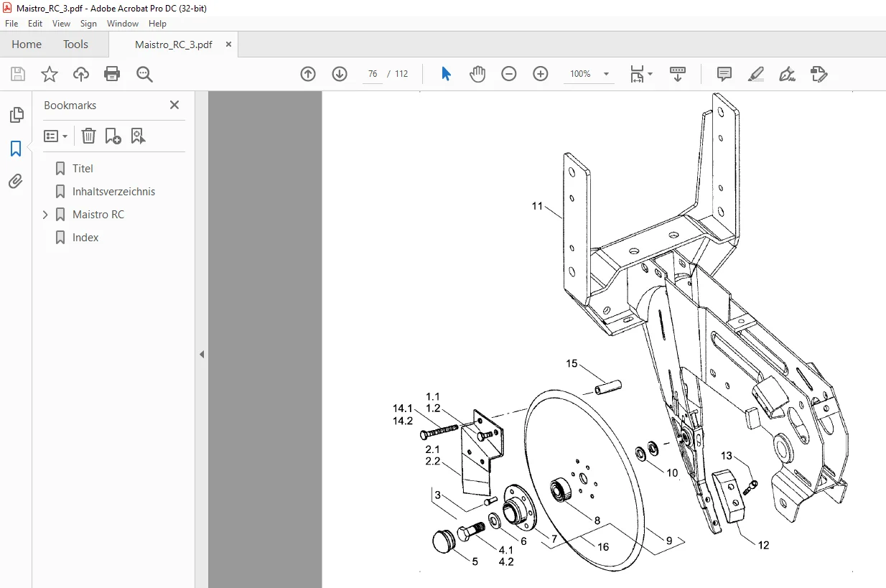The width and height of the screenshot is (886, 588).
Task: Activate the hand pan tool
Action: click(477, 74)
